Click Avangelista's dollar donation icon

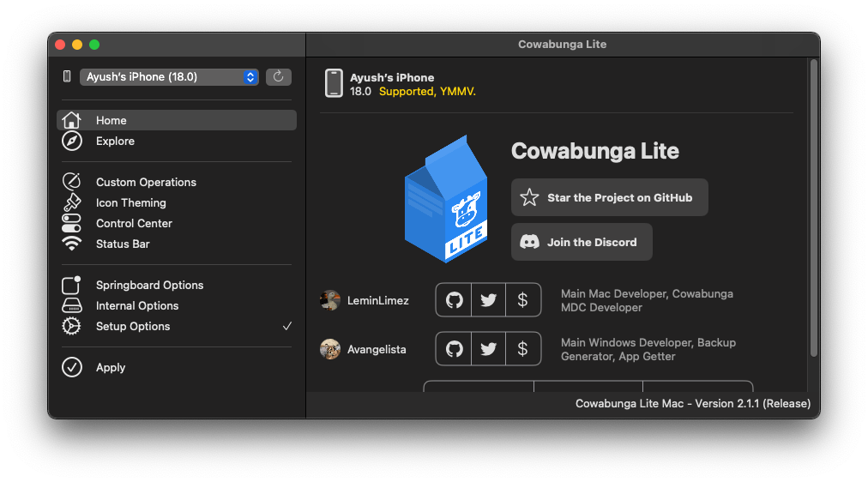pyautogui.click(x=522, y=348)
